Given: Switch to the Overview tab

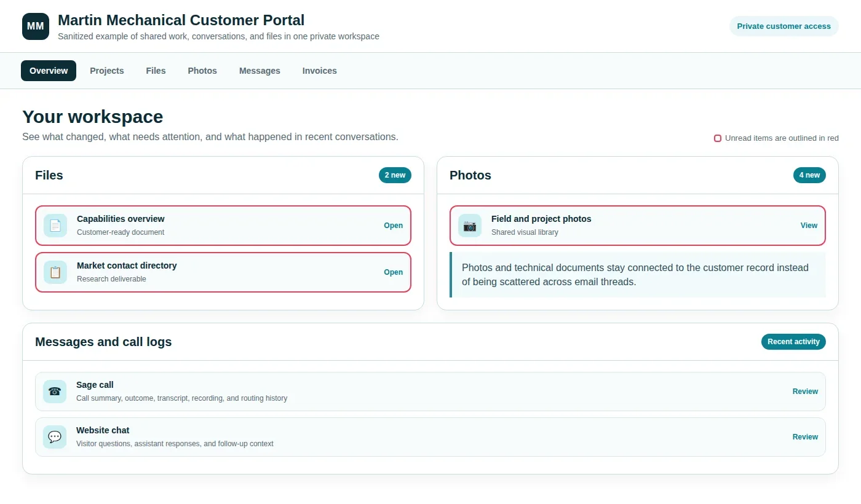Looking at the screenshot, I should (49, 71).
